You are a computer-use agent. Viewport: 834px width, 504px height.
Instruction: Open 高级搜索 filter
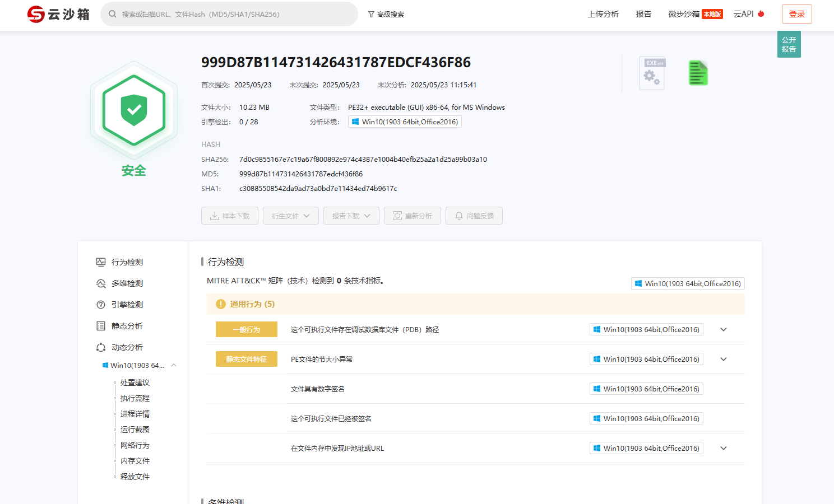click(x=386, y=15)
